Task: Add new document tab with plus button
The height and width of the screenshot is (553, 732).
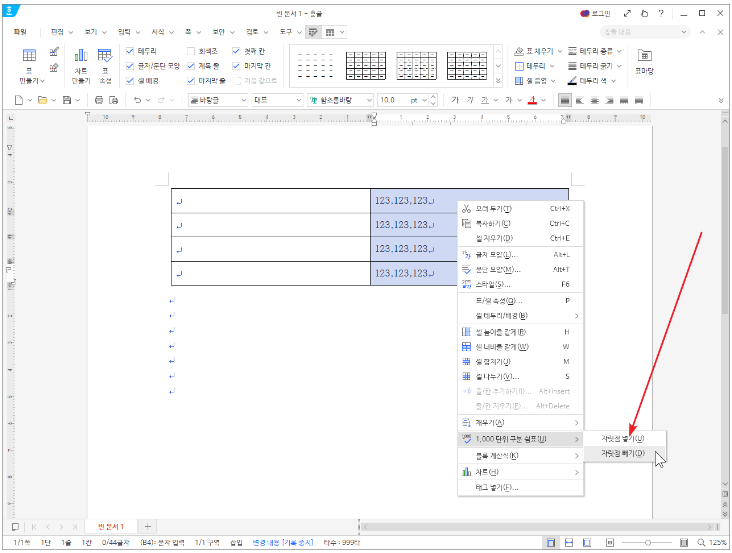Action: coord(148,527)
